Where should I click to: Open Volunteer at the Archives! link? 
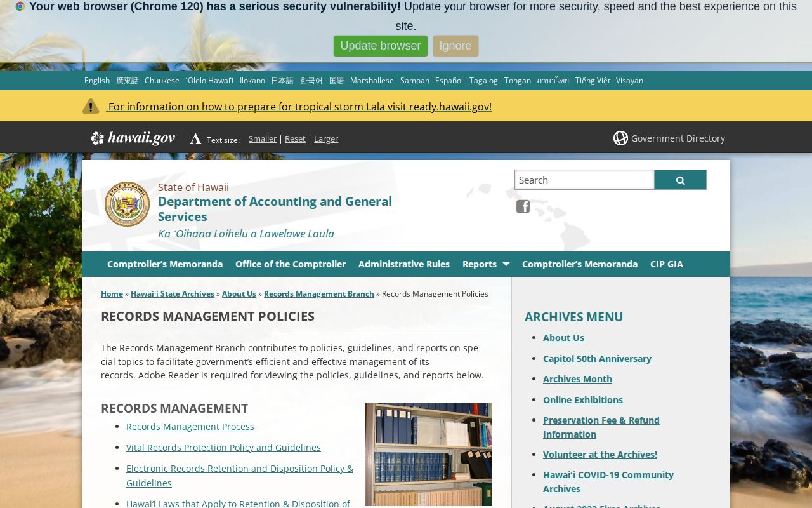coord(600,455)
